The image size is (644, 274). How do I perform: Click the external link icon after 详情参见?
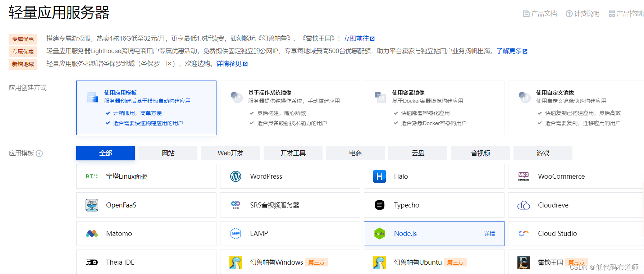click(x=245, y=64)
